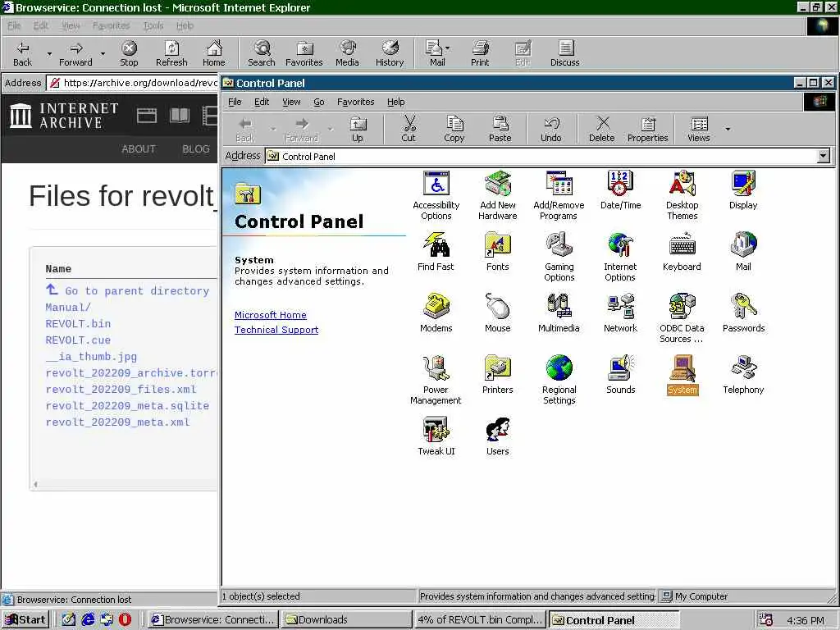Screen dimensions: 840x630
Task: Click the Paste toolbar button
Action: coord(500,129)
